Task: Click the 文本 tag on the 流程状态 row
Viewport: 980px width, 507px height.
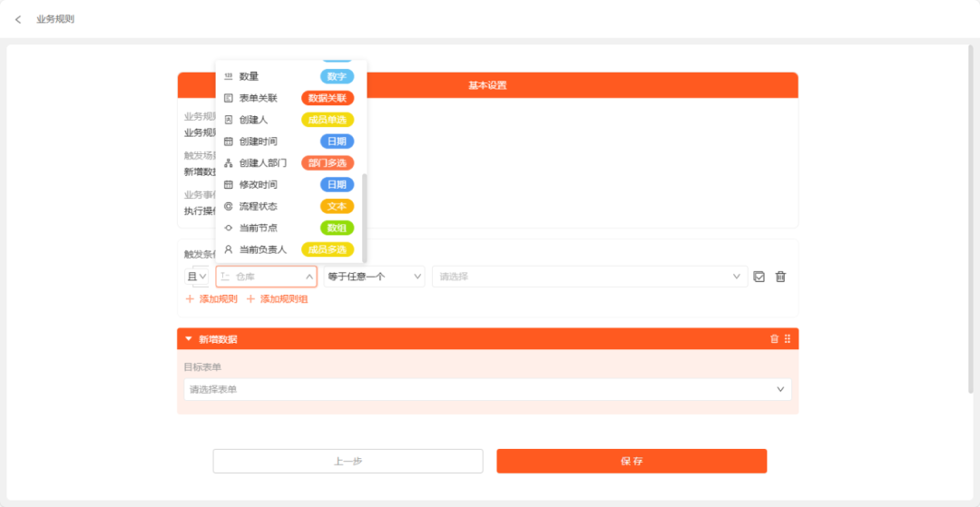Action: 337,206
